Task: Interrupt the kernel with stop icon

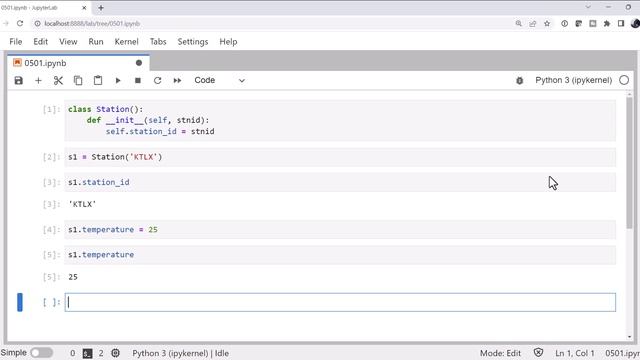Action: (138, 80)
